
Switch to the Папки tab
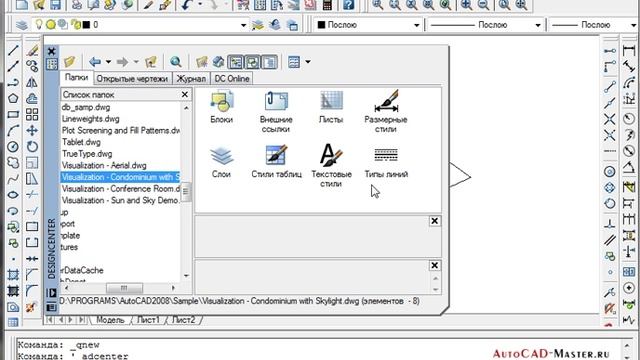click(77, 78)
